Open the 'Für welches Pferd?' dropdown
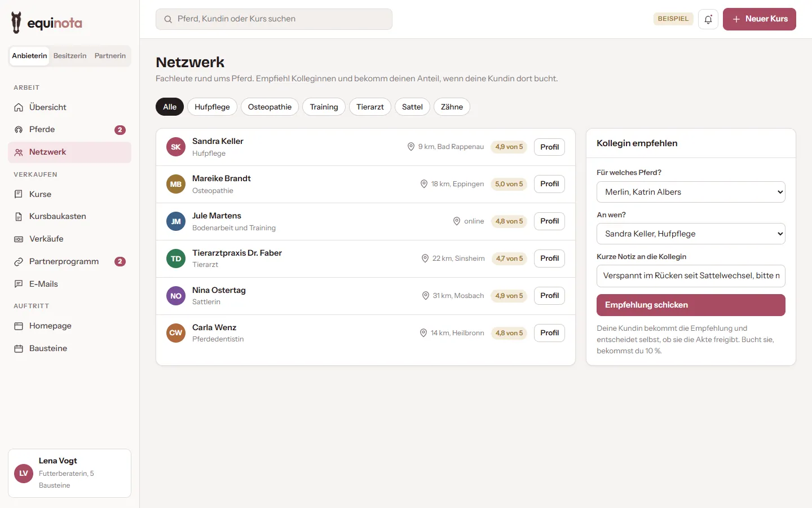 [691, 192]
